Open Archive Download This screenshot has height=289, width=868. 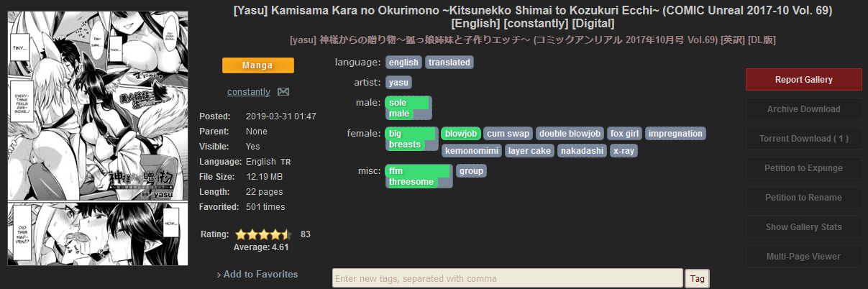(x=803, y=109)
